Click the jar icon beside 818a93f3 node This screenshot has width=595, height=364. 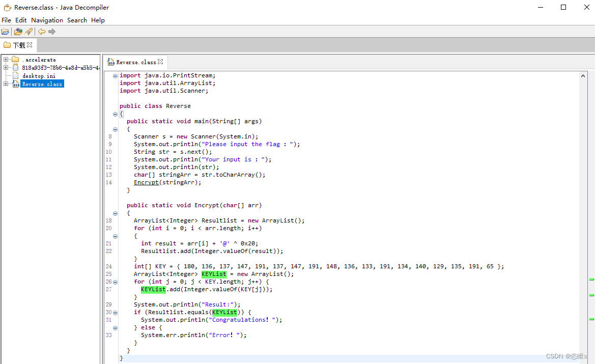[15, 67]
